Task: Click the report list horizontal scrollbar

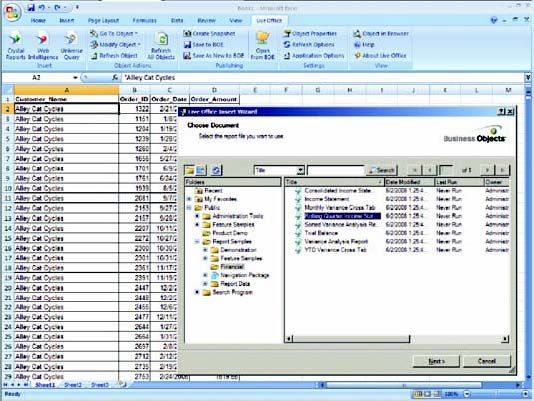Action: pos(351,339)
